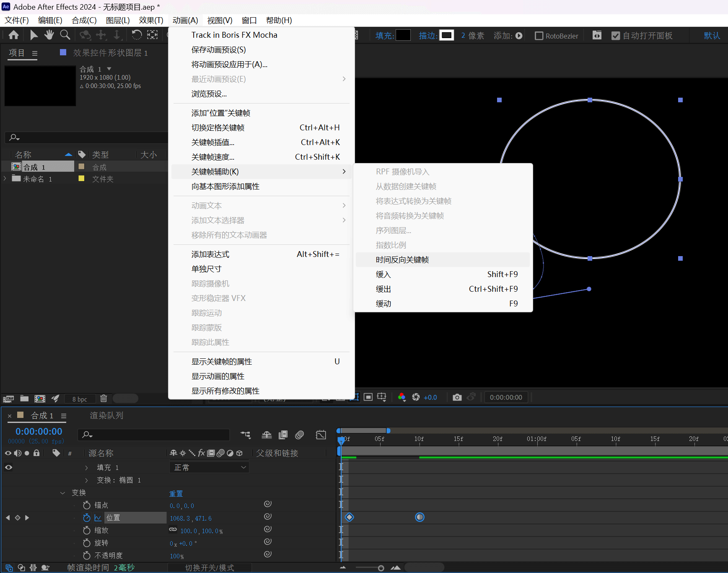
Task: Click the pick whip spiral for 锚点
Action: pos(268,504)
